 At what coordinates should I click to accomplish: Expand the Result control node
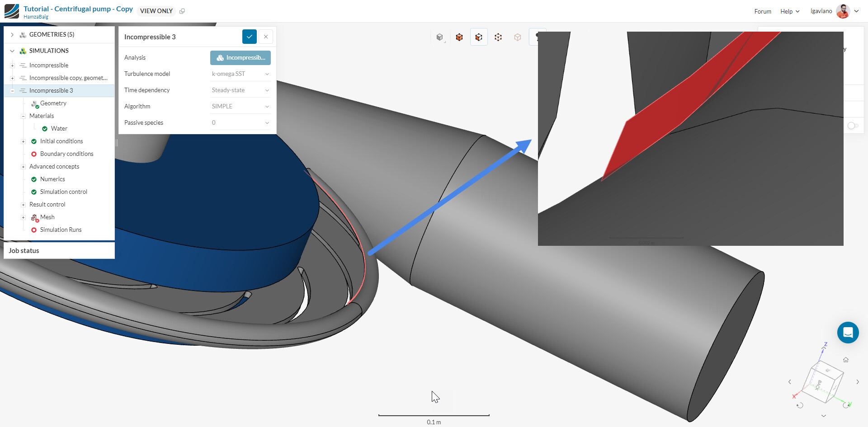click(x=23, y=205)
